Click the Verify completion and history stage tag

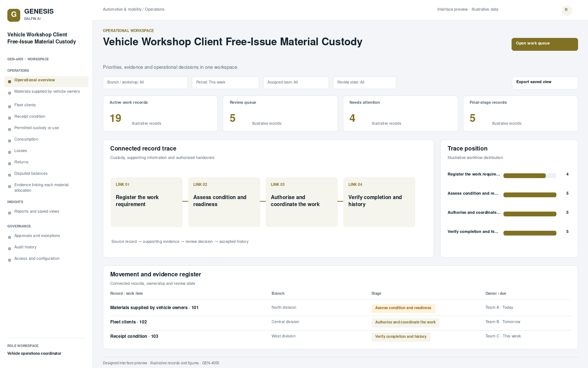401,337
